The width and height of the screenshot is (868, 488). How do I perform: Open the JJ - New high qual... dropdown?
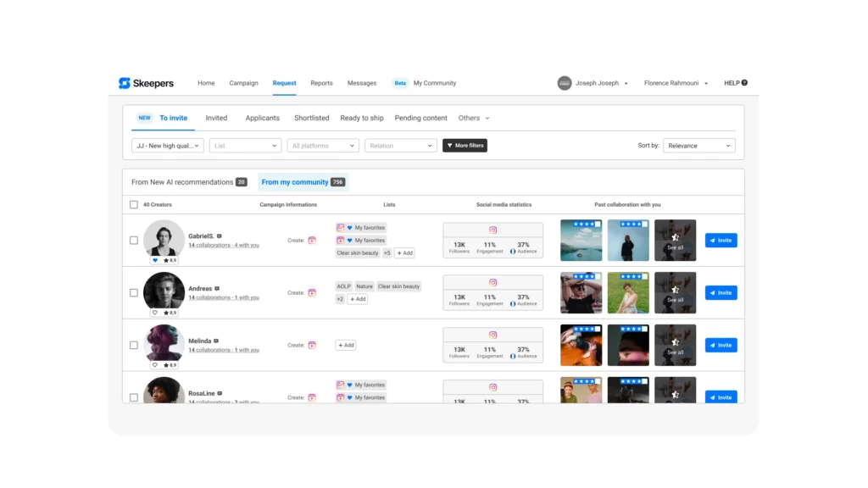point(168,146)
